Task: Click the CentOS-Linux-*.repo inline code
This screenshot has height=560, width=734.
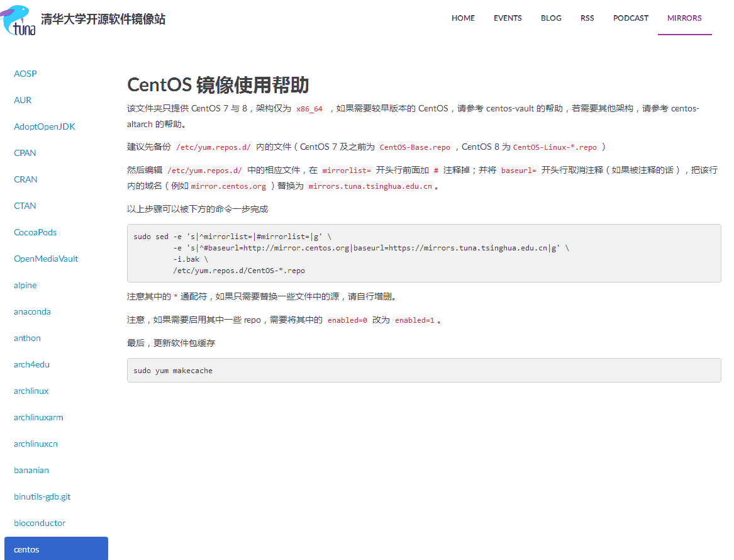Action: click(555, 147)
